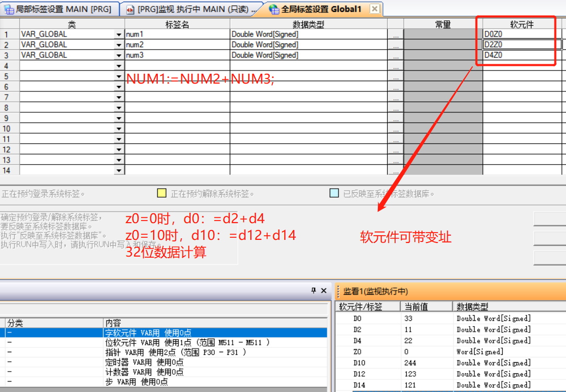Image resolution: width=566 pixels, height=392 pixels.
Task: Select the 位软元件 VAR用 row
Action: [187, 342]
